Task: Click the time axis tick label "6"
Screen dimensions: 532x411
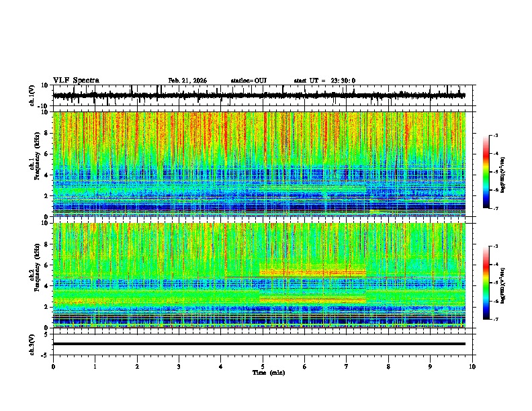Action: coord(305,367)
